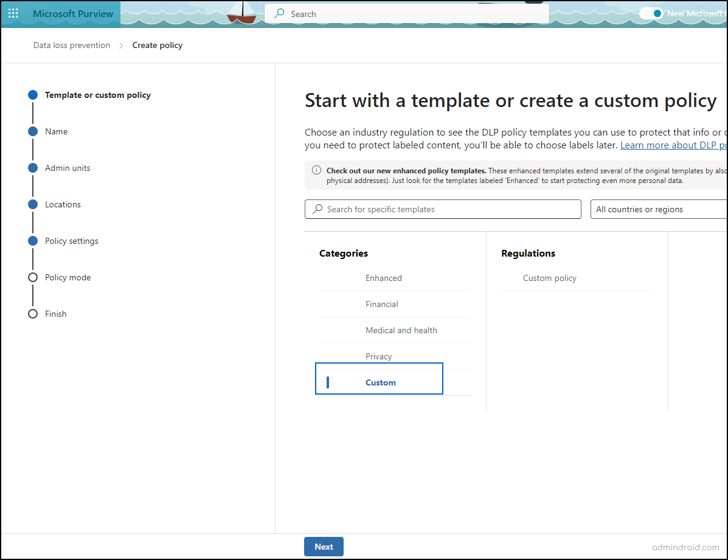
Task: Switch to the Privacy category
Action: 378,356
